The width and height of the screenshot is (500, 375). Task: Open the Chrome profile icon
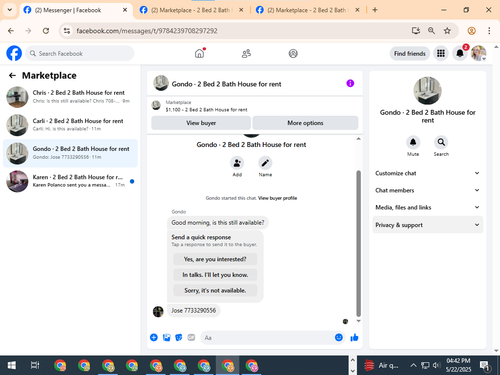click(471, 31)
